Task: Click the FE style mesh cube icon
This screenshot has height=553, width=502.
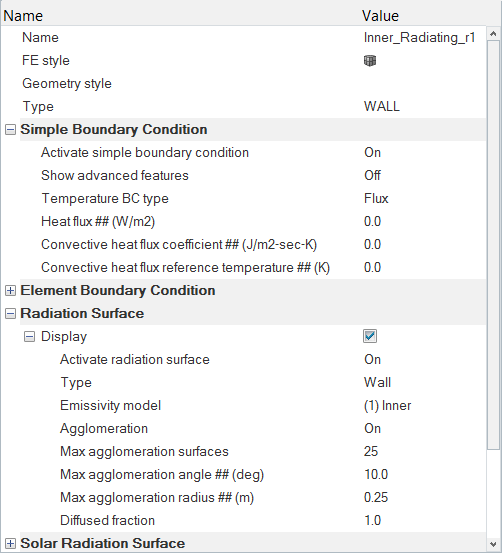Action: (x=370, y=61)
